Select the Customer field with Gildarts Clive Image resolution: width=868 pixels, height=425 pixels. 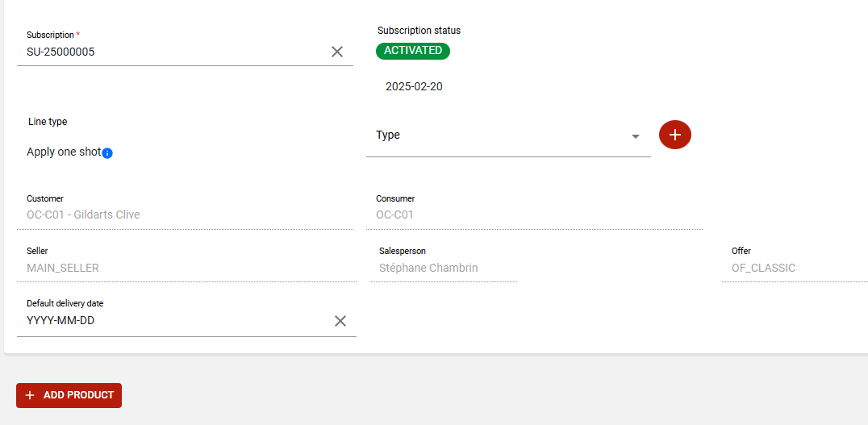coord(185,215)
